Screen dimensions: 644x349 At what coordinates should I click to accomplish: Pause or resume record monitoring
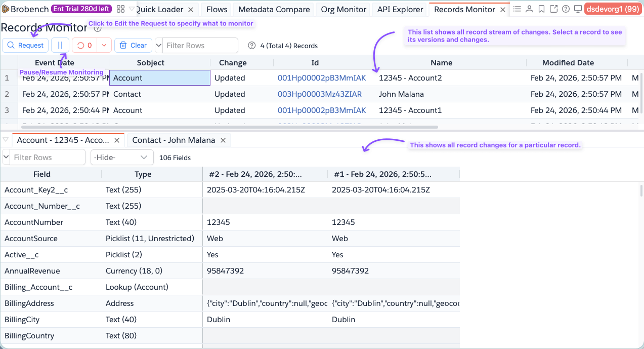coord(60,45)
